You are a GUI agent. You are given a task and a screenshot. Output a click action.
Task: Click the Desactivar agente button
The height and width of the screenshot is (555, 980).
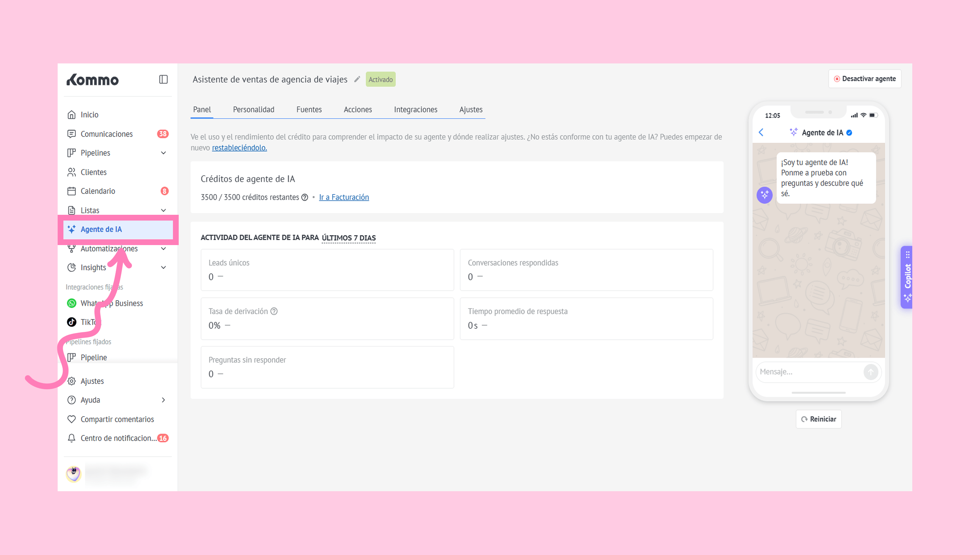(865, 79)
